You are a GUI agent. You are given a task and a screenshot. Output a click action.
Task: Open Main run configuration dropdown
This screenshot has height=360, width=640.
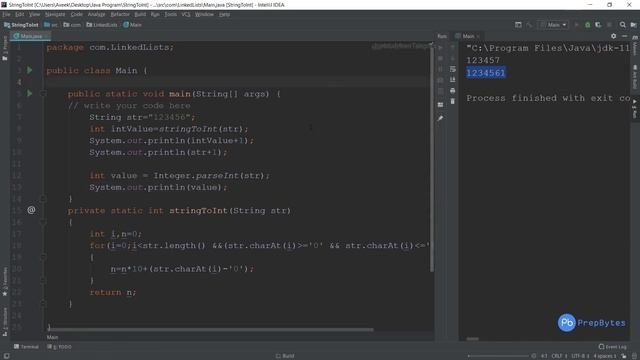(553, 25)
